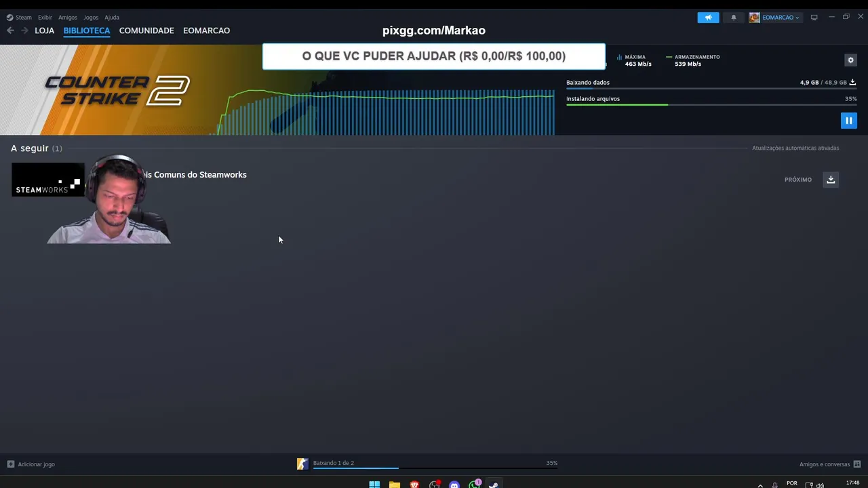Open the notifications bell
This screenshot has height=488, width=868.
(x=733, y=18)
